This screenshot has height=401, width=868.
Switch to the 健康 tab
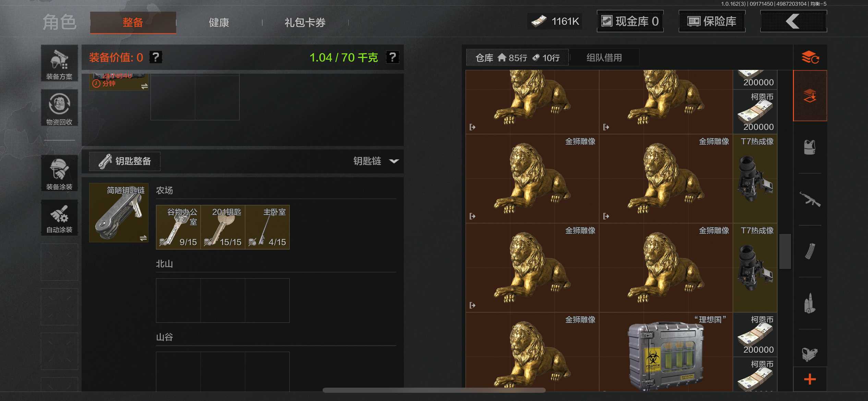click(219, 23)
